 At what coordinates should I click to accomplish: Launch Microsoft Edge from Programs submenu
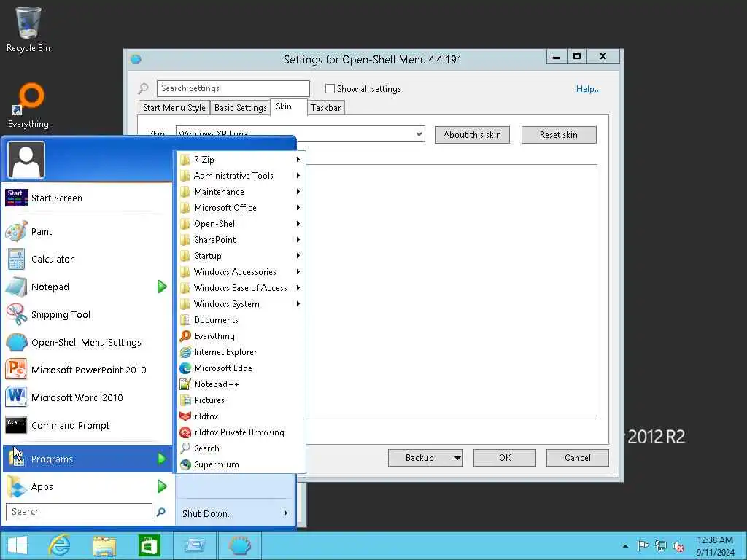(241, 368)
